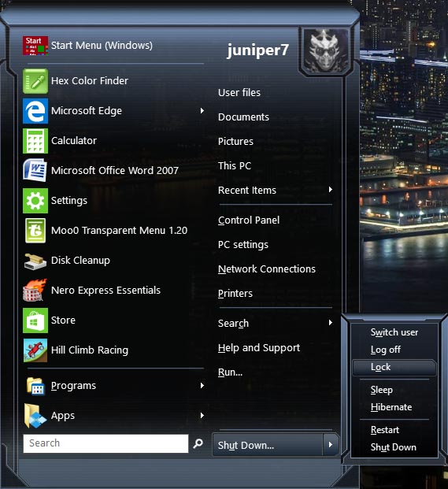Open Microsoft Edge via its blue icon
448x489 pixels.
pos(35,111)
